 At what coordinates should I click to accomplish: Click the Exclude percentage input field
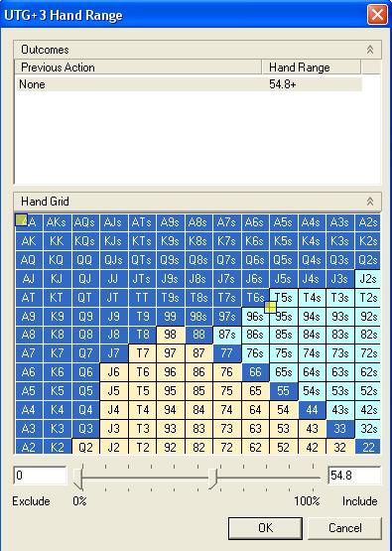(x=40, y=476)
